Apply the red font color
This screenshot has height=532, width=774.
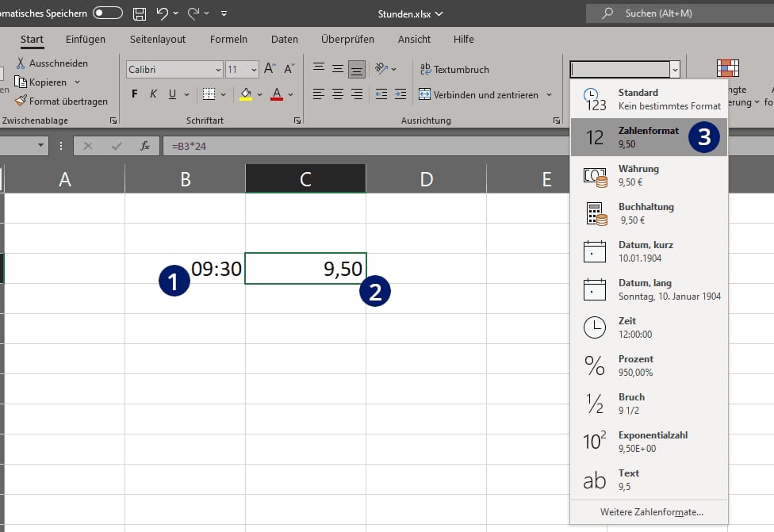[277, 94]
